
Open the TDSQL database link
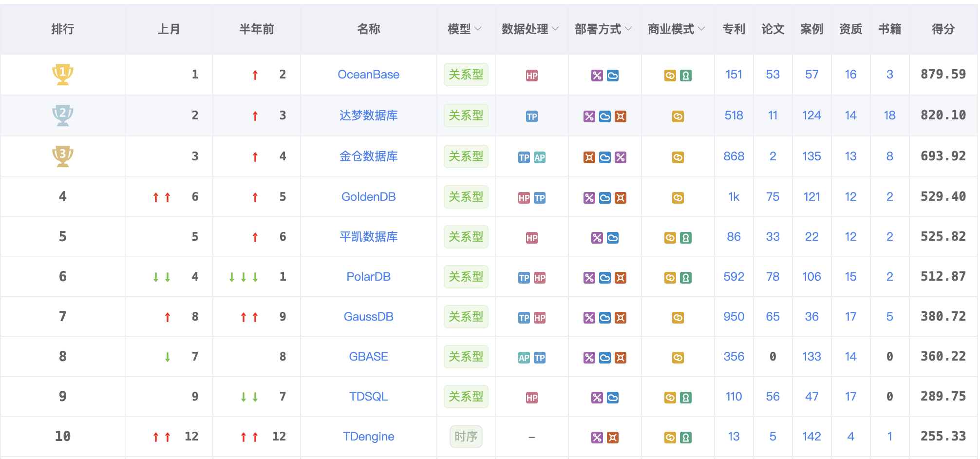(x=369, y=397)
